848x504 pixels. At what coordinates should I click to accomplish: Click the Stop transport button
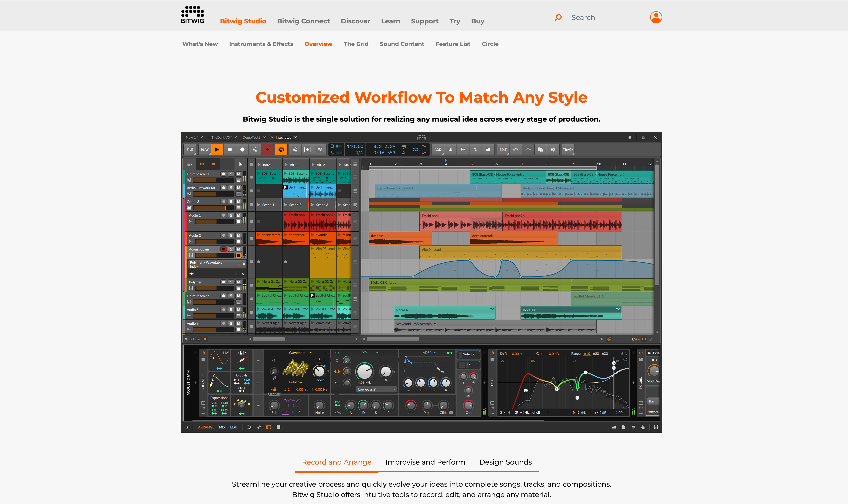230,150
